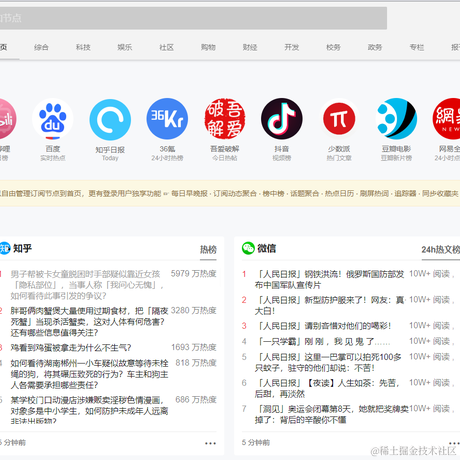Open more options on the Zhihu card

210,443
